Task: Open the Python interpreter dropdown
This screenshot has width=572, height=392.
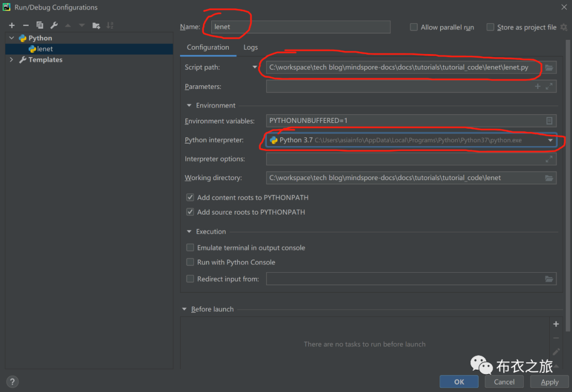Action: tap(550, 140)
